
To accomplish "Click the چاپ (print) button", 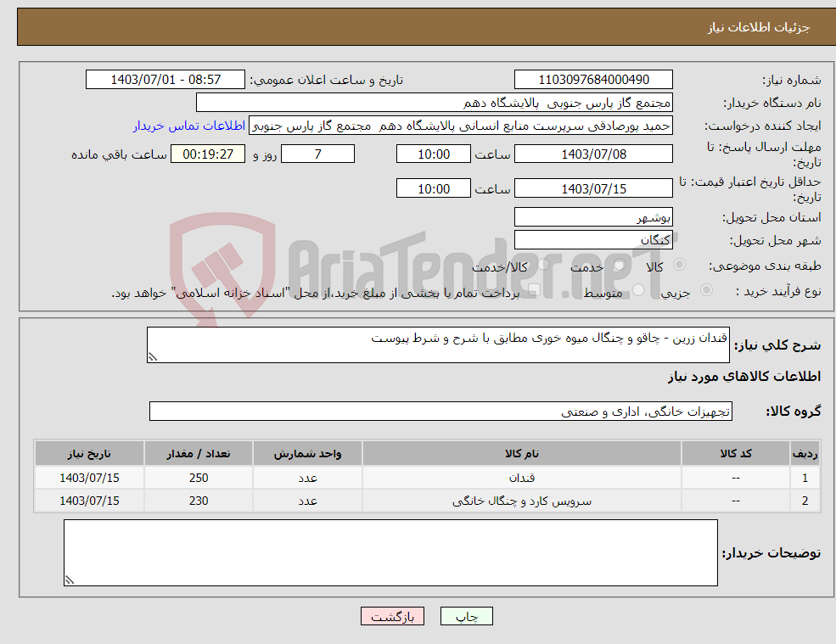I will 467,616.
